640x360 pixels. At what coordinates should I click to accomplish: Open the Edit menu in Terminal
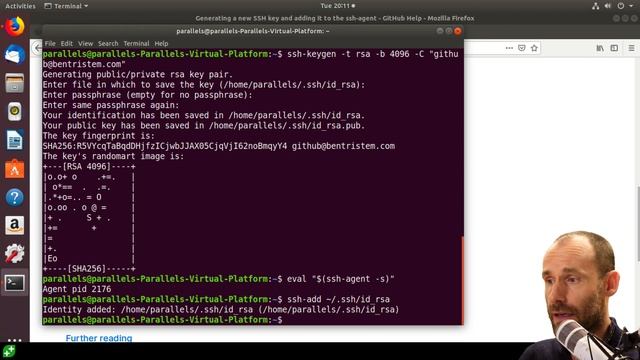pyautogui.click(x=67, y=43)
